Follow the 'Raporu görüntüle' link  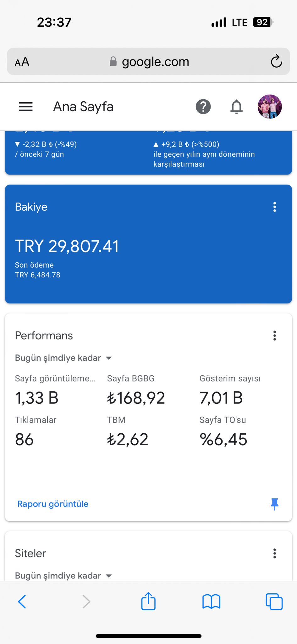53,504
